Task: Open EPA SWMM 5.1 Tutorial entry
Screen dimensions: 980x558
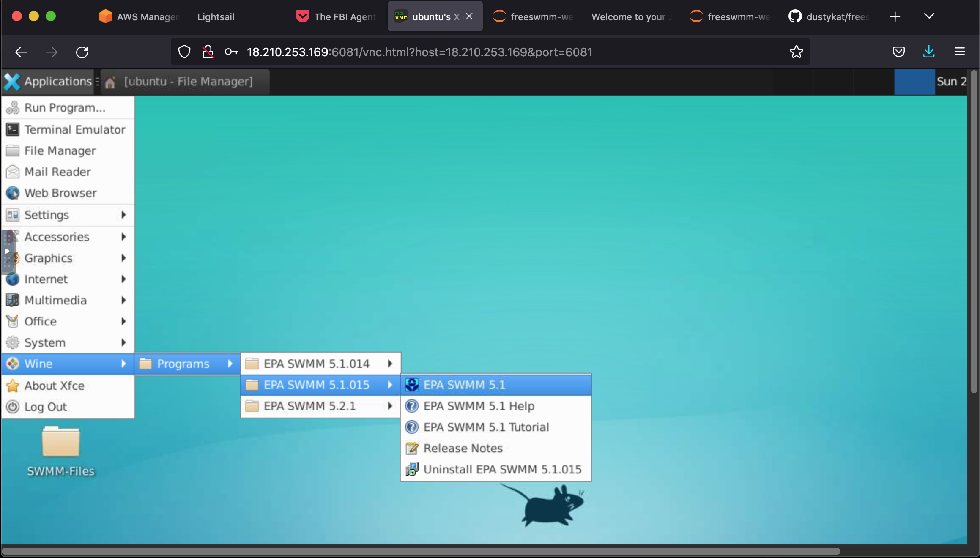Action: point(495,427)
